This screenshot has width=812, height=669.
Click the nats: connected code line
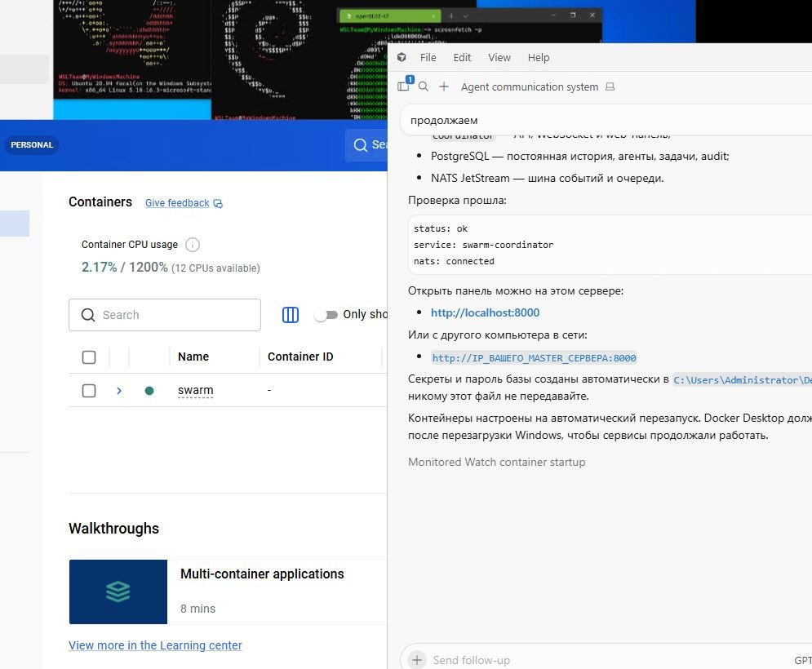pos(455,261)
